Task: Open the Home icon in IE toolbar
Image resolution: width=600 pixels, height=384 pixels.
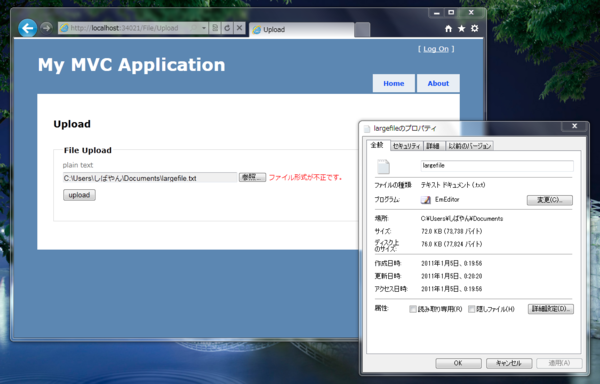Action: (448, 29)
